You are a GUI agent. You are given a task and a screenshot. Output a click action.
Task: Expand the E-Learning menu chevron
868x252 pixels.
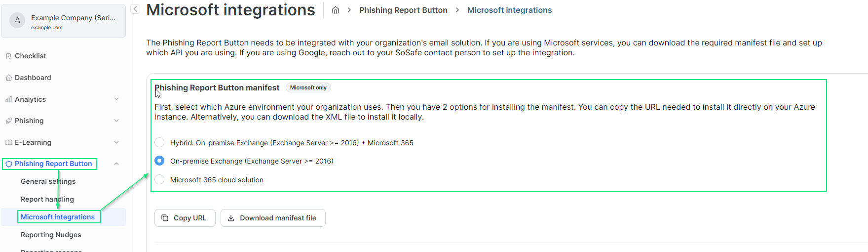[116, 142]
